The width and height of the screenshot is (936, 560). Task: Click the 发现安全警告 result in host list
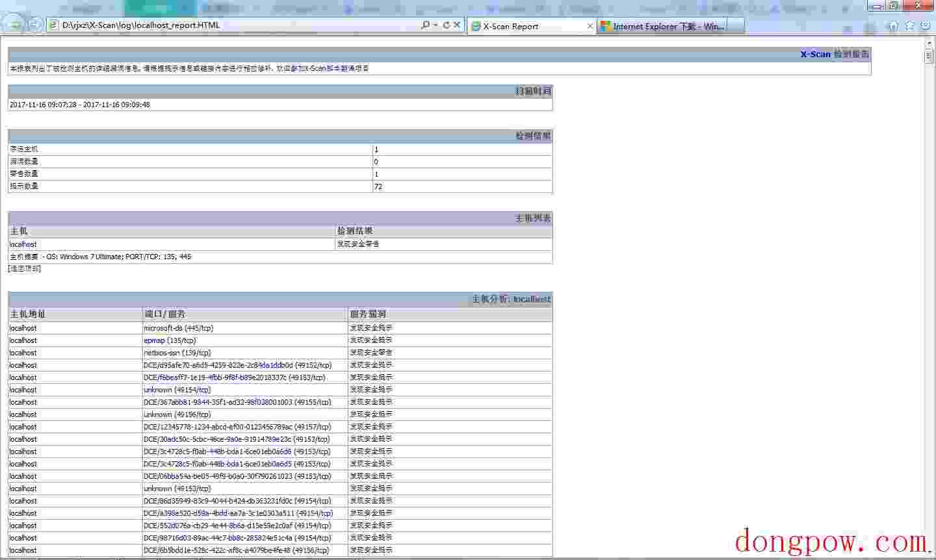358,244
